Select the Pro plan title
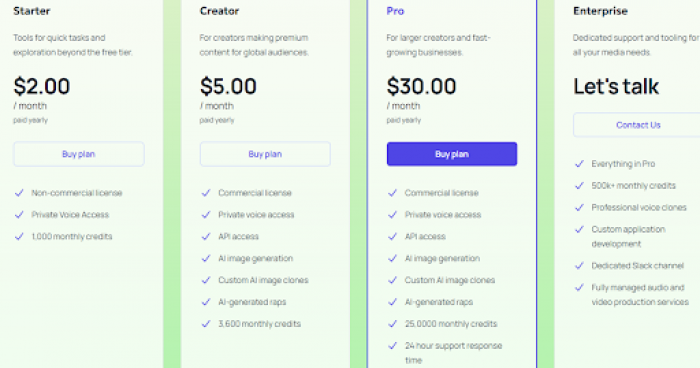The image size is (700, 368). [395, 11]
